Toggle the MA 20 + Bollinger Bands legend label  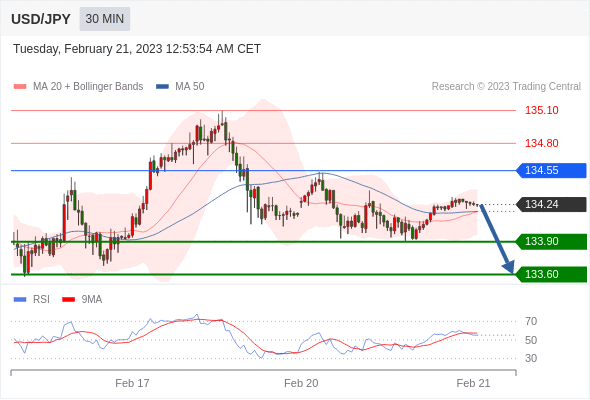click(x=88, y=87)
